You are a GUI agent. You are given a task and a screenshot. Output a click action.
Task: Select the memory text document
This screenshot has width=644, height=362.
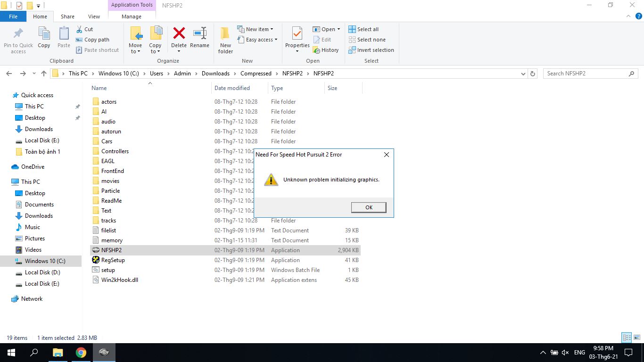point(225,240)
